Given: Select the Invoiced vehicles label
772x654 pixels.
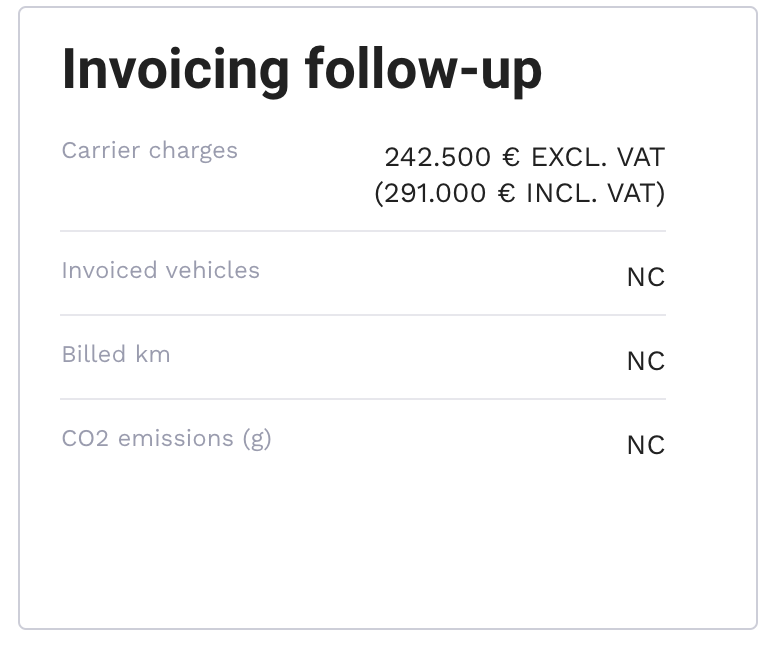Looking at the screenshot, I should (x=160, y=271).
